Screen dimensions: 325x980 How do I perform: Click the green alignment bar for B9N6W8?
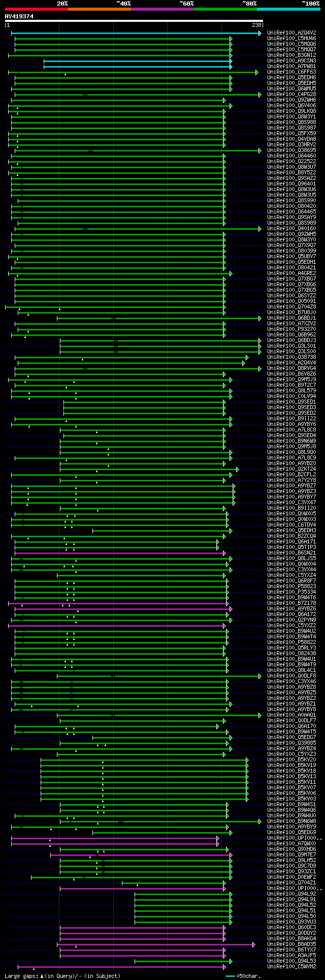pyautogui.click(x=160, y=821)
